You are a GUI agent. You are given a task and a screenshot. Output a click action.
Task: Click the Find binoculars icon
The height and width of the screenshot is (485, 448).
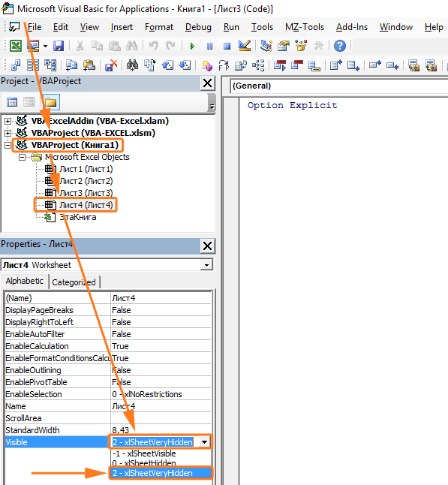tap(132, 46)
